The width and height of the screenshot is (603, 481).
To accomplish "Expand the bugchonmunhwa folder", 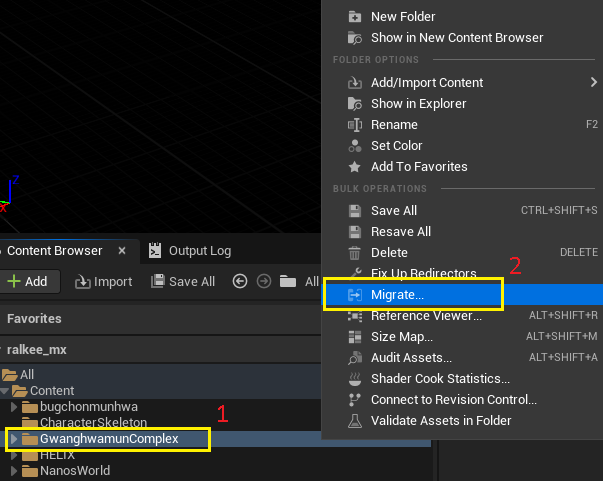I will (14, 407).
